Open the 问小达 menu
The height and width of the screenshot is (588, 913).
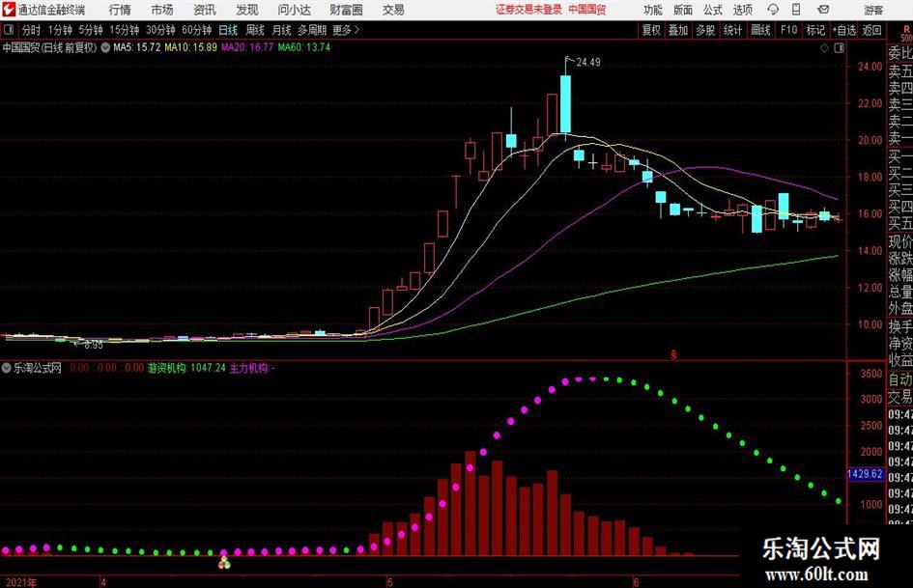294,10
